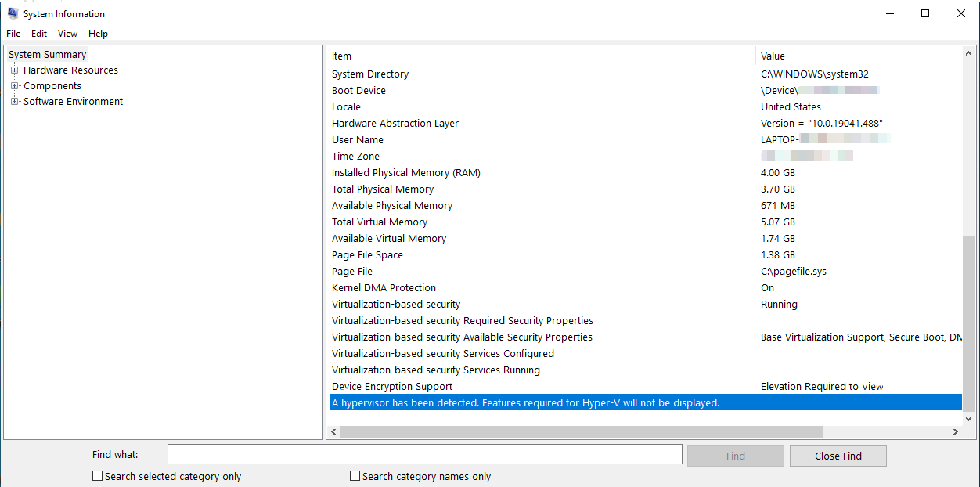Select the Device Encryption Support row

coord(644,387)
